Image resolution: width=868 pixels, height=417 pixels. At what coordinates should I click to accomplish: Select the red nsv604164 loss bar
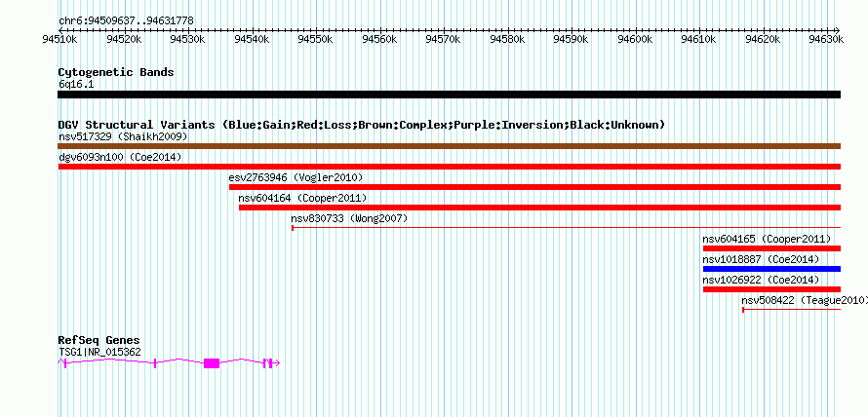click(x=539, y=208)
